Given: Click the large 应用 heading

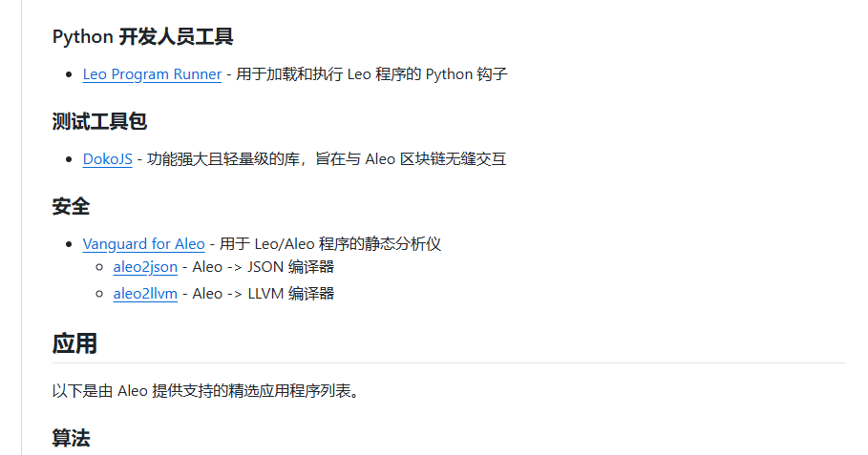Looking at the screenshot, I should click(74, 343).
